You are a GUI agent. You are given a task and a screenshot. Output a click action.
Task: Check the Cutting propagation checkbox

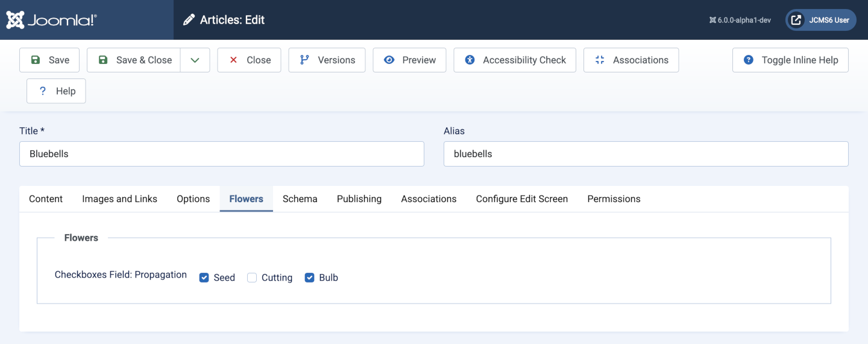[252, 278]
